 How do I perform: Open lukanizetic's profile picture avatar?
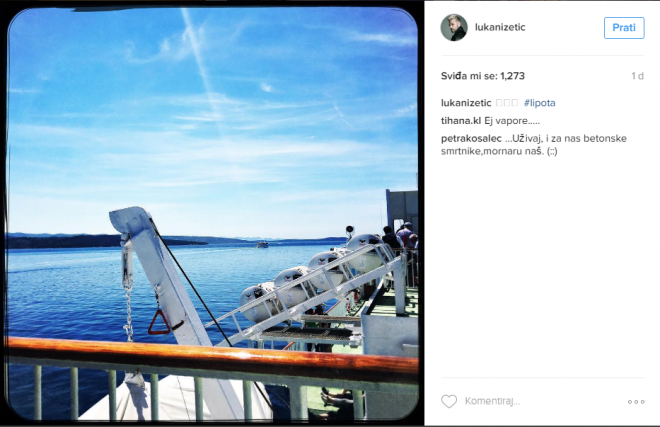(454, 27)
